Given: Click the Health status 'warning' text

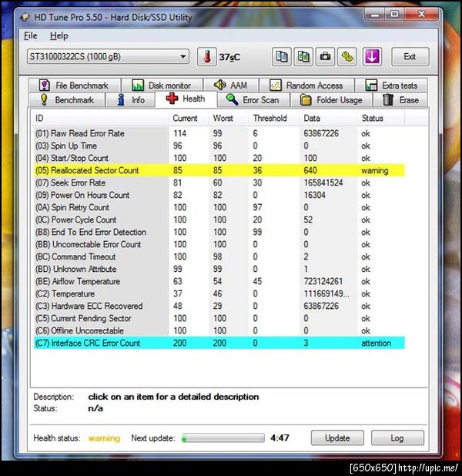Looking at the screenshot, I should [x=104, y=438].
